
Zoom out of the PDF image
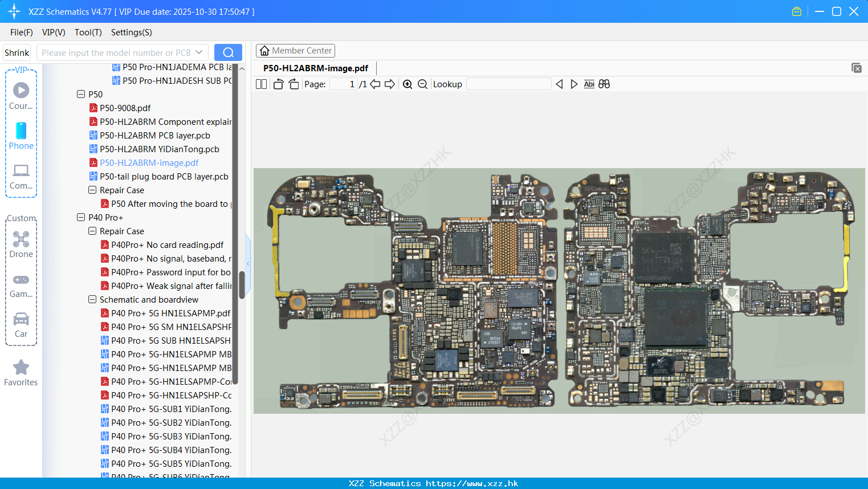point(422,84)
